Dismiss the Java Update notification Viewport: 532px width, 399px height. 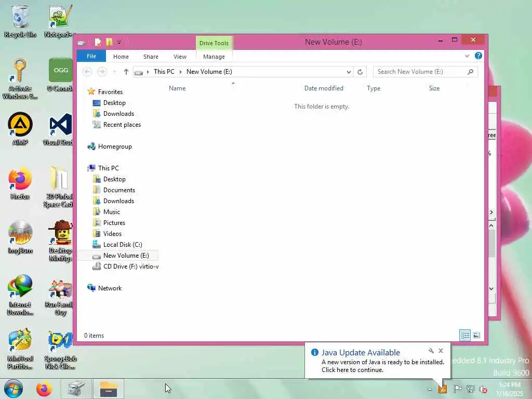441,351
